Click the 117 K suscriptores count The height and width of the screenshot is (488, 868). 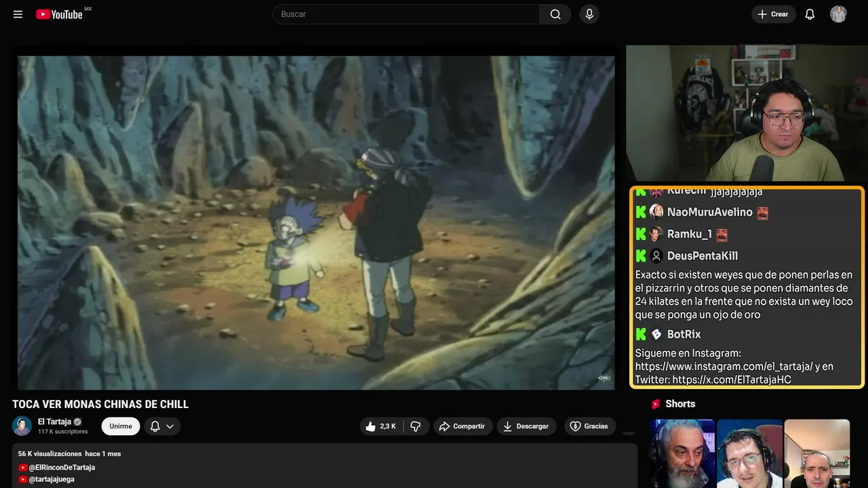(x=63, y=432)
